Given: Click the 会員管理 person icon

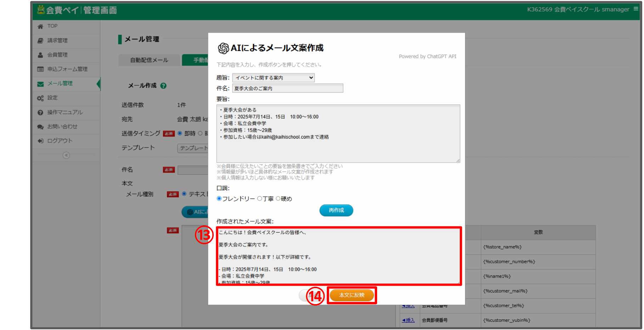Looking at the screenshot, I should click(40, 55).
